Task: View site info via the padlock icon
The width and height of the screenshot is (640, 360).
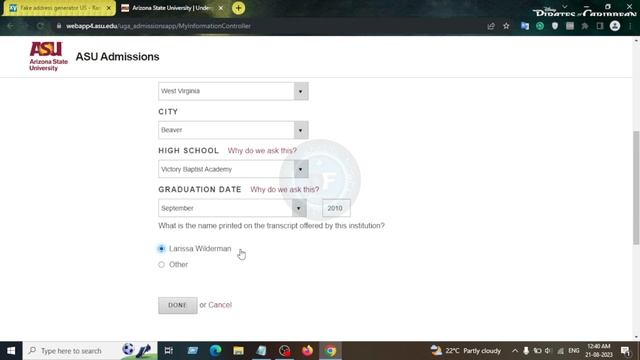Action: (59, 26)
